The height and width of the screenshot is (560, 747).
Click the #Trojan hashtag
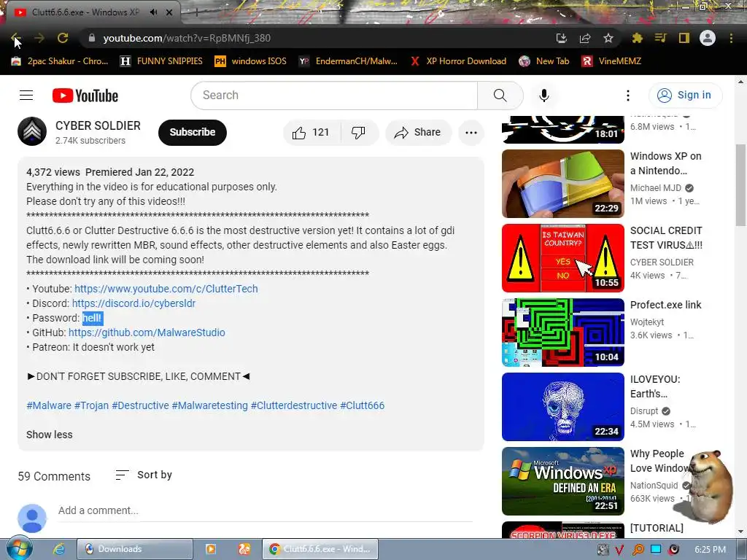point(91,405)
